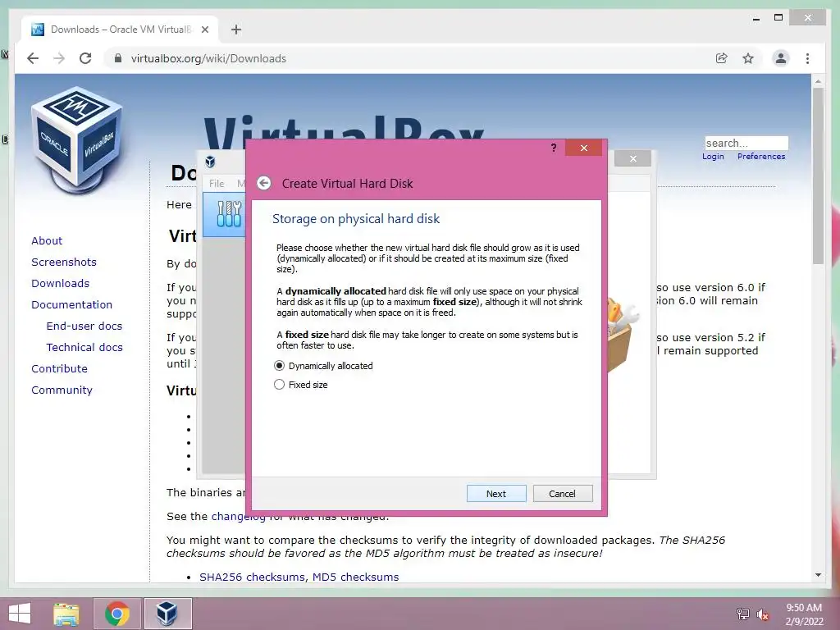Go back using the wizard's back arrow
The image size is (840, 630).
pyautogui.click(x=263, y=183)
